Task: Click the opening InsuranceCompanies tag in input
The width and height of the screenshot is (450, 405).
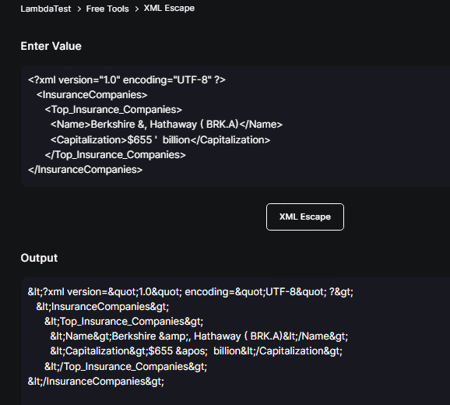Action: click(92, 95)
